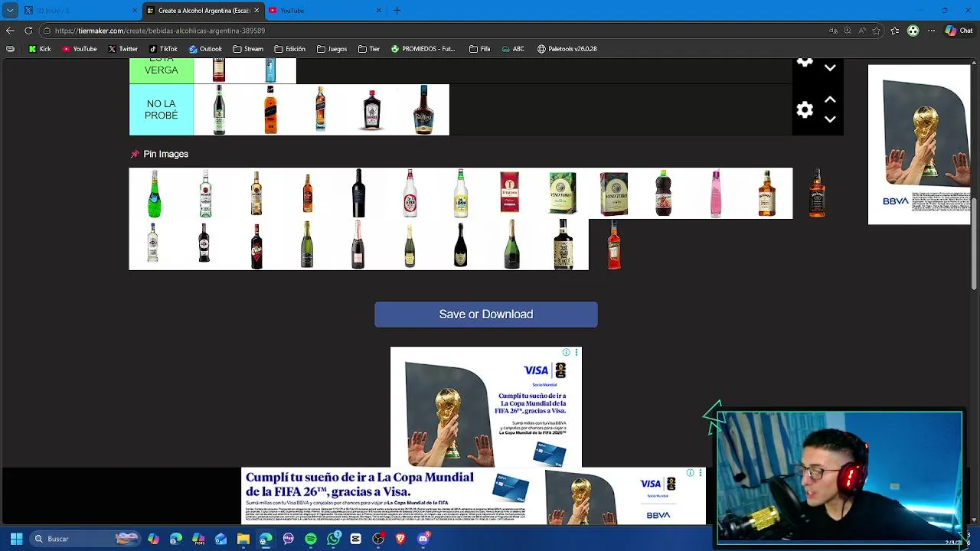Open Copilot Chat sidebar
Image resolution: width=980 pixels, height=551 pixels.
(959, 31)
